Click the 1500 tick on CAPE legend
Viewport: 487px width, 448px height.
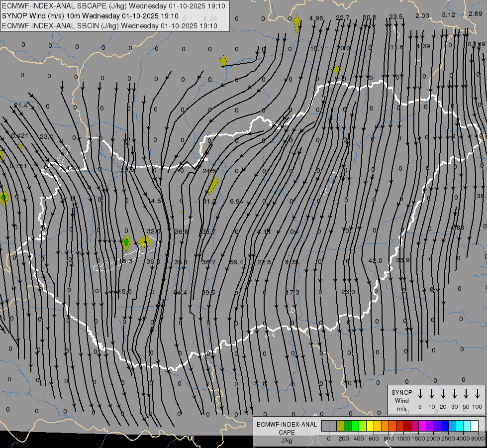[418, 439]
